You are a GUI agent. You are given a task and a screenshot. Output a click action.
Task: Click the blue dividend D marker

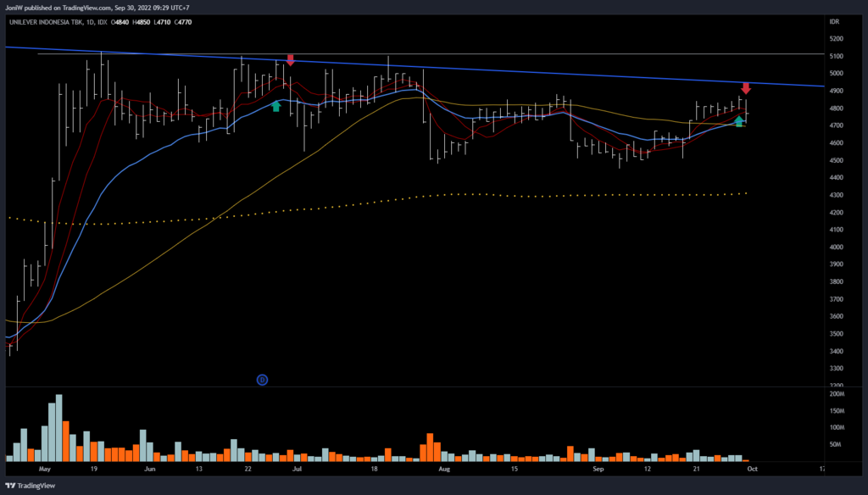[262, 381]
